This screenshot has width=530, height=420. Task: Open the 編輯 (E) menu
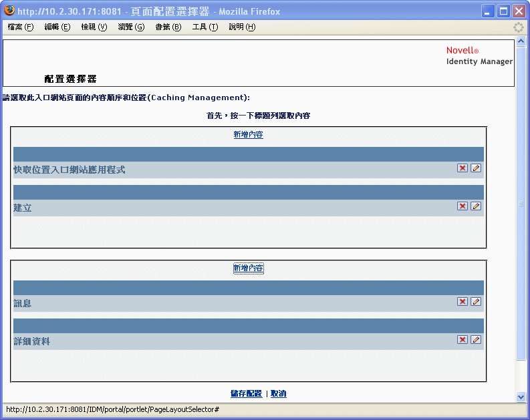[57, 27]
